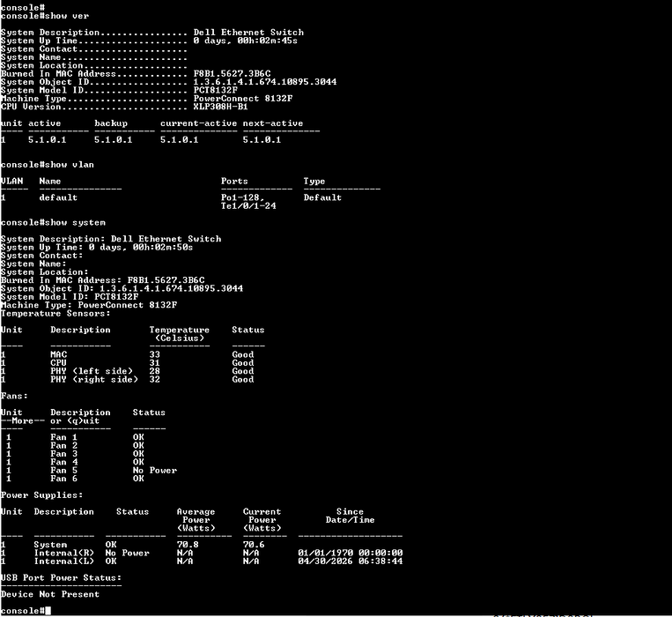Select the 'default' VLAN name

(x=58, y=197)
